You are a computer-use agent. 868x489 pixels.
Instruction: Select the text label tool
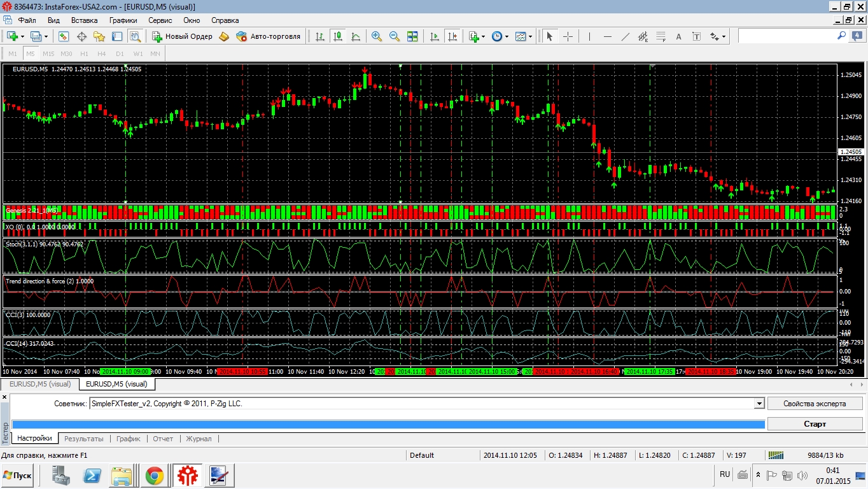point(678,36)
